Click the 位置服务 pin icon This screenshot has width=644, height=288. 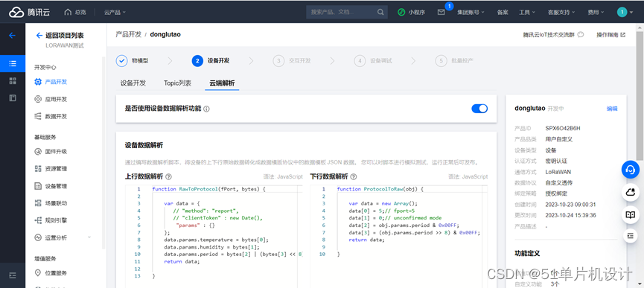[x=38, y=273]
